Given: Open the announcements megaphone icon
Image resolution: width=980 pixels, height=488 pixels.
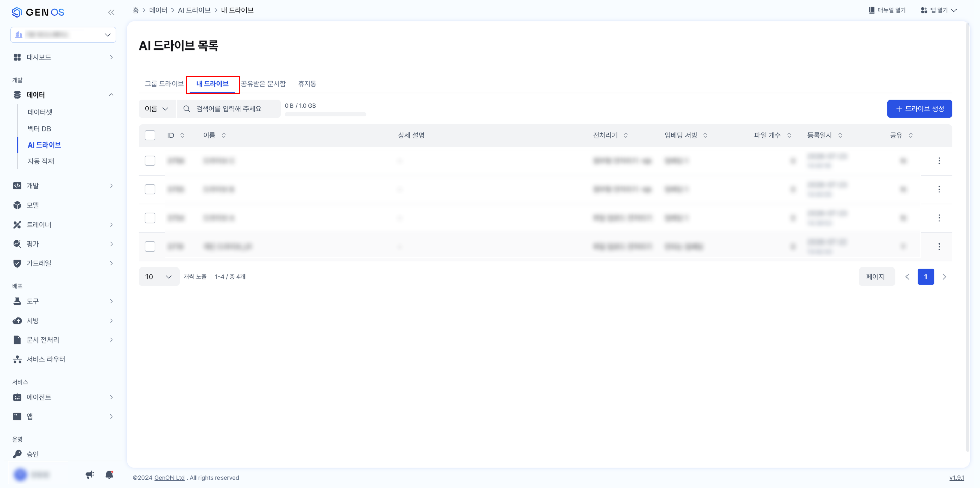Looking at the screenshot, I should (x=90, y=475).
